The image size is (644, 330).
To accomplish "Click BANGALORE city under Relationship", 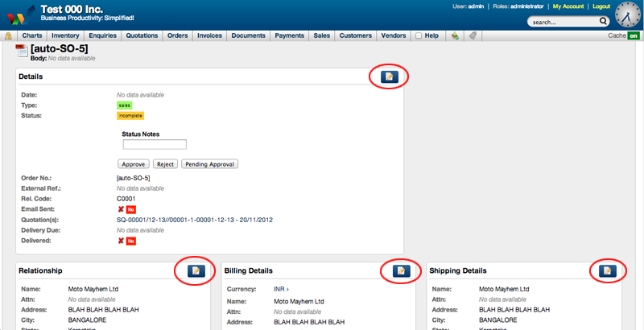I will click(87, 320).
